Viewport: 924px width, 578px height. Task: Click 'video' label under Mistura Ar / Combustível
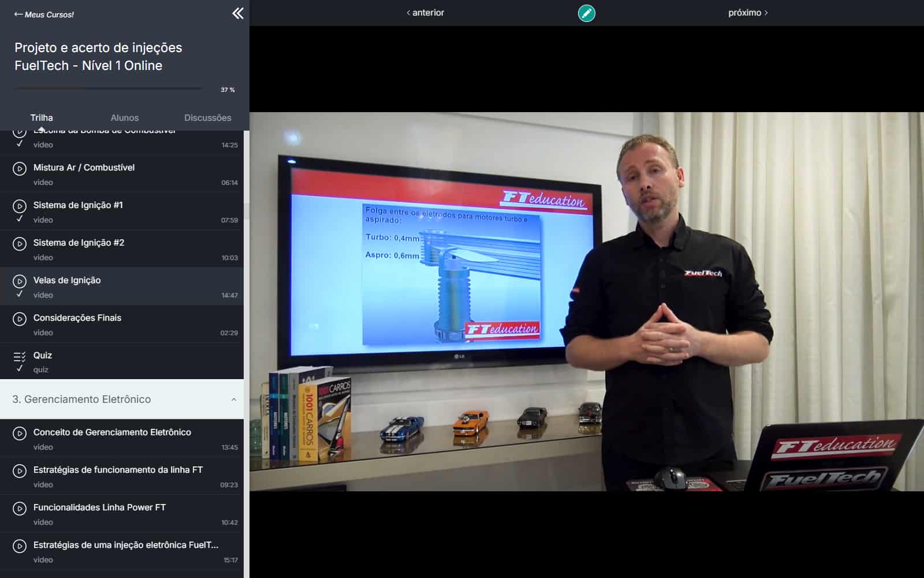[x=43, y=183]
